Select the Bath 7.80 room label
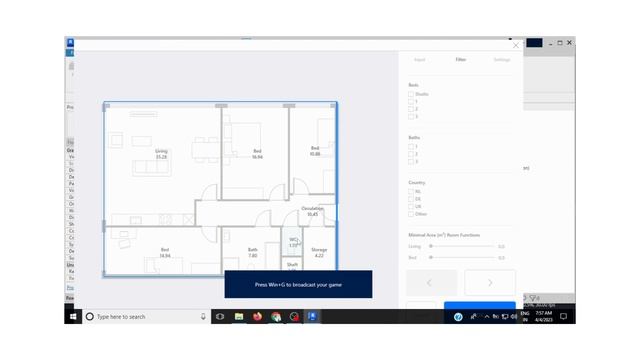Screen dimensions: 640x360 click(253, 253)
